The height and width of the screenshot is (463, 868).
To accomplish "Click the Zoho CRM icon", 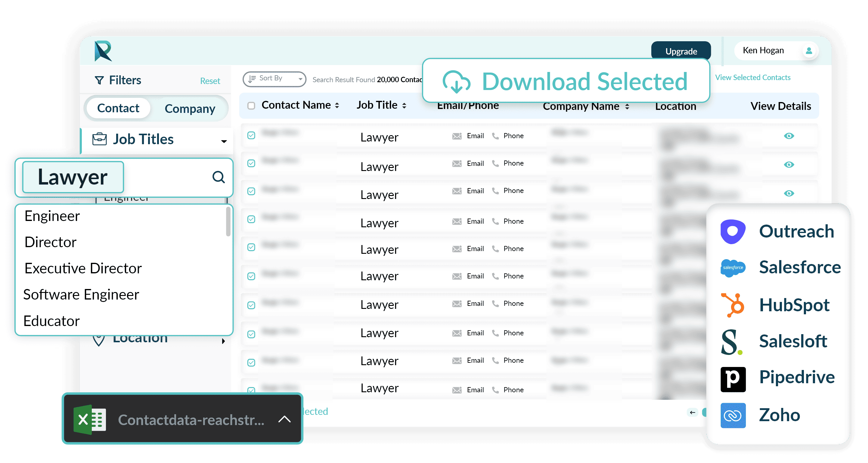I will point(733,415).
